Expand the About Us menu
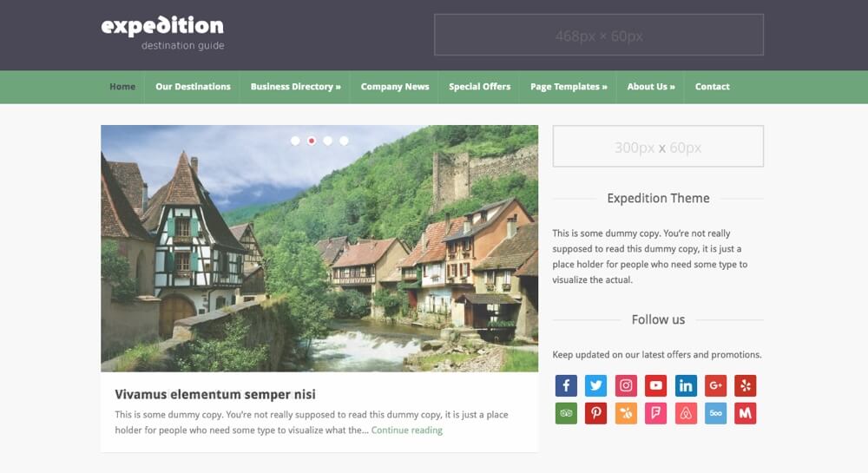The height and width of the screenshot is (473, 868). 651,87
